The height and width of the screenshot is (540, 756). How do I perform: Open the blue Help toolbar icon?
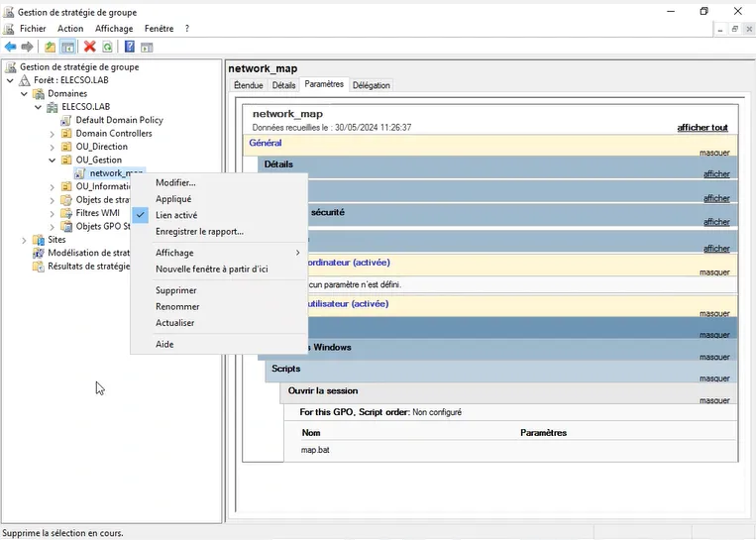(130, 47)
